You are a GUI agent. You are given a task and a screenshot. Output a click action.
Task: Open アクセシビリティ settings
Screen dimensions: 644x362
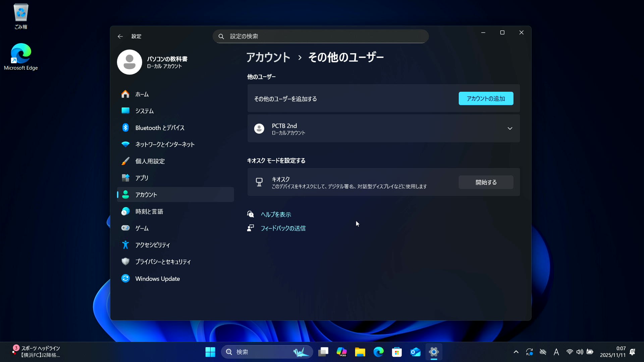152,245
